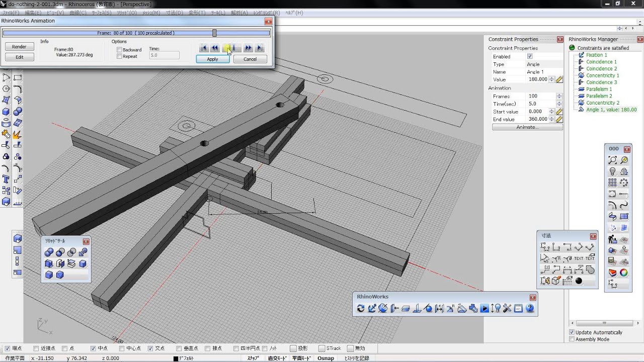Click the Boolean Union icon in solid tools
Image resolution: width=644 pixels, height=362 pixels.
pyautogui.click(x=49, y=252)
